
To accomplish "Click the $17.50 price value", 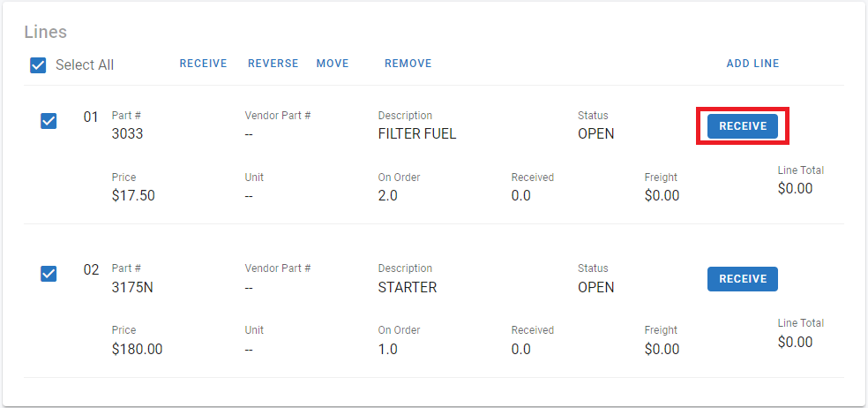I will pos(133,195).
